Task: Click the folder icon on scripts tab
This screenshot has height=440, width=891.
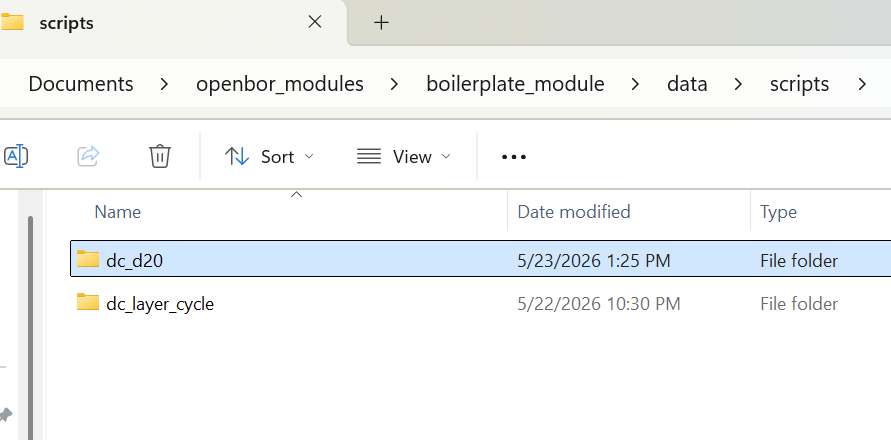Action: click(x=11, y=22)
